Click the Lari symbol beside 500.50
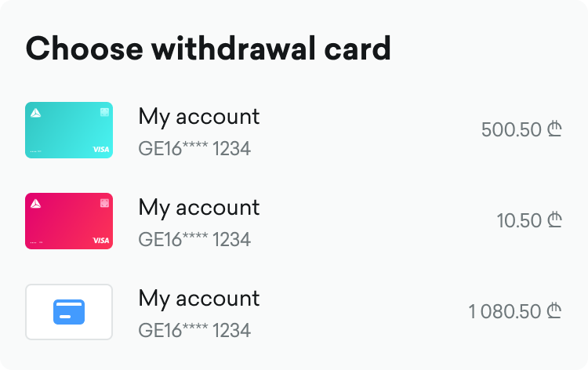Image resolution: width=588 pixels, height=370 pixels. pyautogui.click(x=555, y=129)
